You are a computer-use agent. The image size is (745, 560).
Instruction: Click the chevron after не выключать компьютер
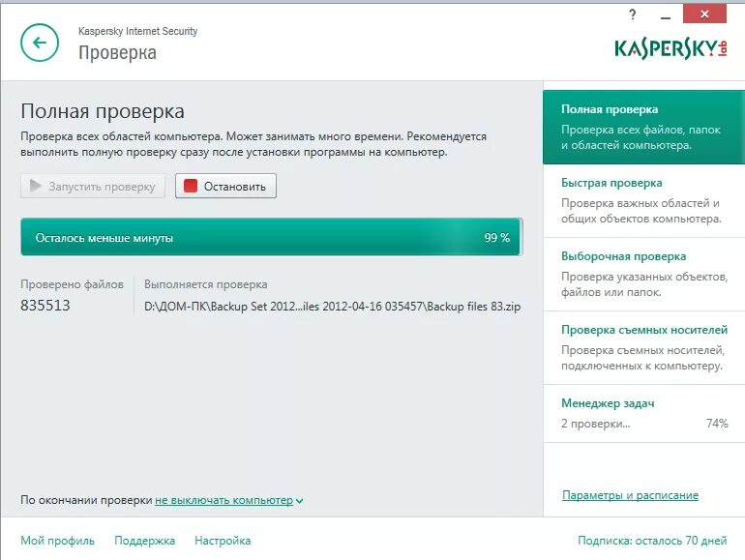[x=299, y=501]
